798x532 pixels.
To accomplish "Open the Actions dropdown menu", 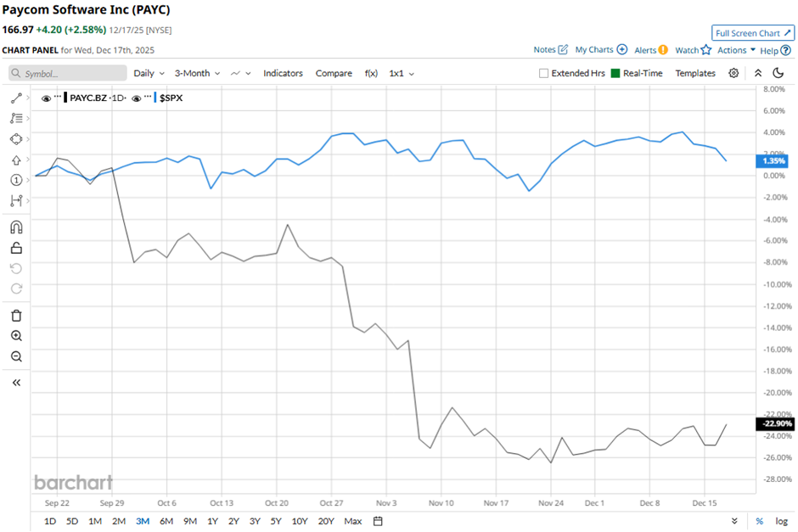I will click(735, 50).
